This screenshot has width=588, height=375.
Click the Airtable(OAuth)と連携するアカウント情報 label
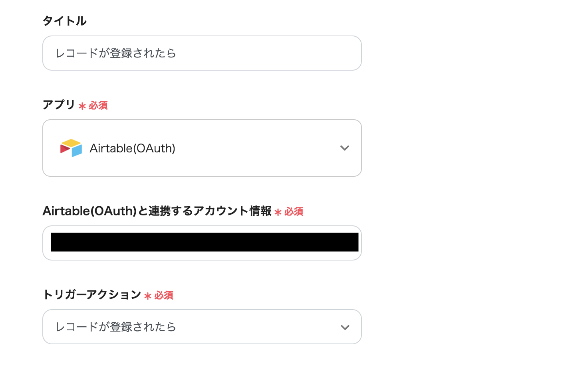pyautogui.click(x=157, y=211)
